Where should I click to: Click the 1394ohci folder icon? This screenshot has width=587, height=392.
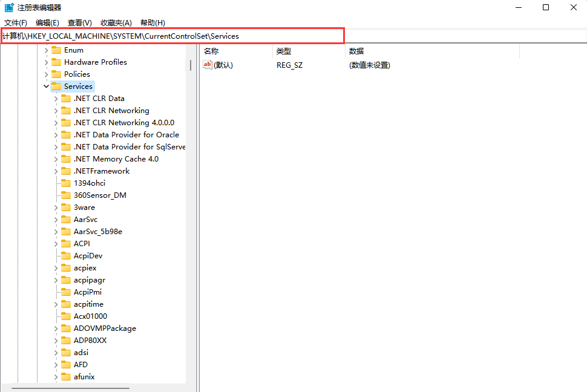point(66,183)
